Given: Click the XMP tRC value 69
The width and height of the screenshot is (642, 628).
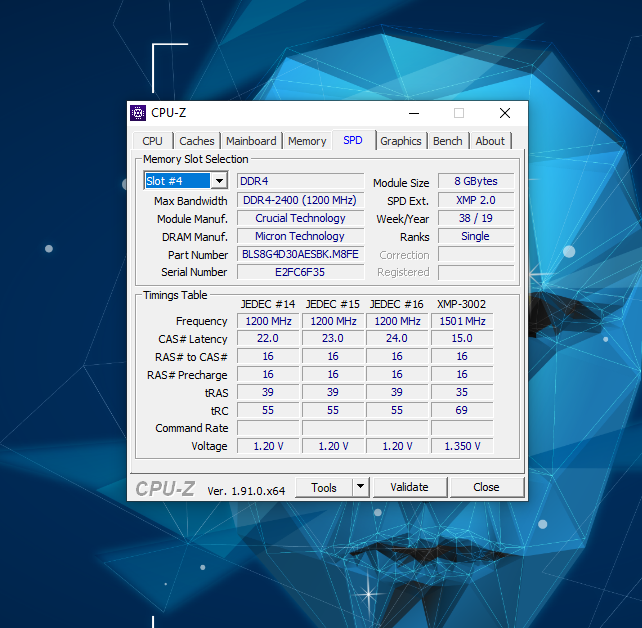Looking at the screenshot, I should coord(462,410).
